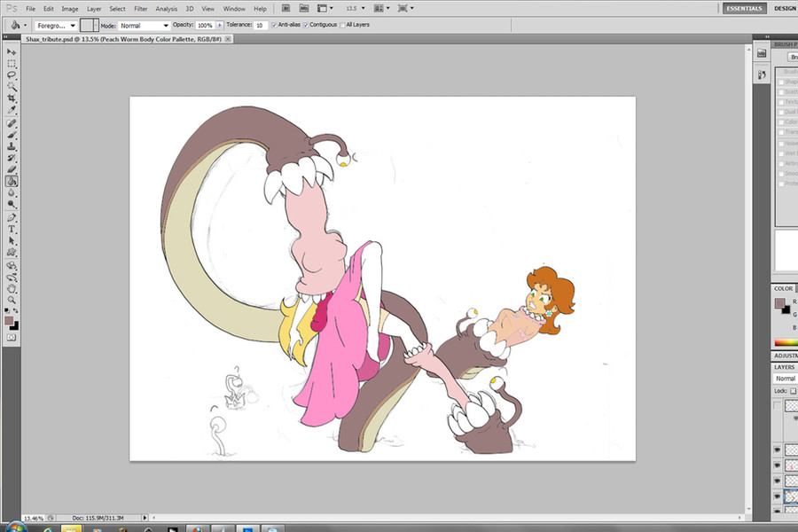Select the Rectangular Marquee tool

(x=12, y=64)
